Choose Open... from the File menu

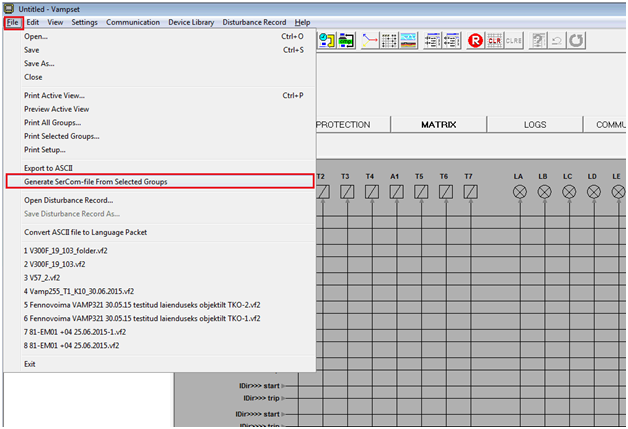click(160, 36)
